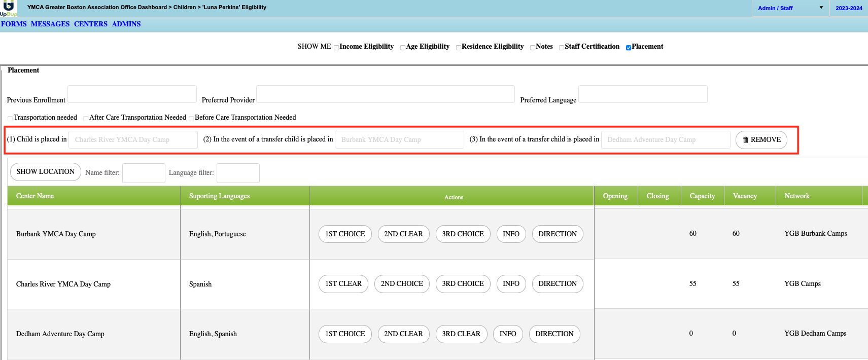Focus the Language filter box

click(238, 173)
